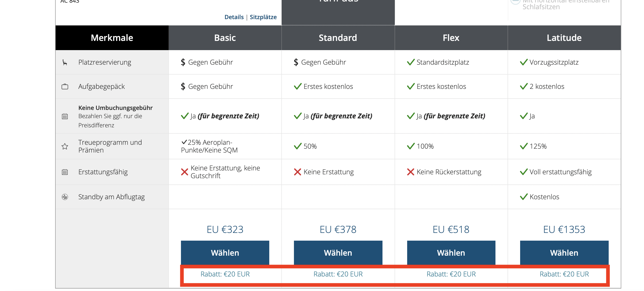Click the airplane icon beside Standby am Abflugtag
Viewport: 644px width, 291px height.
tap(65, 197)
